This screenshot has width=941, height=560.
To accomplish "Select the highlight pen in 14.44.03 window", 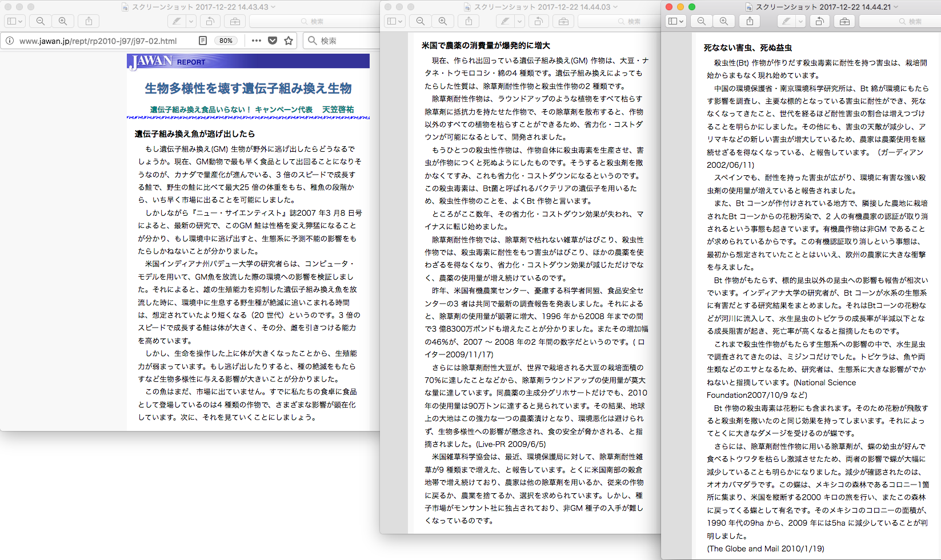I will point(505,21).
